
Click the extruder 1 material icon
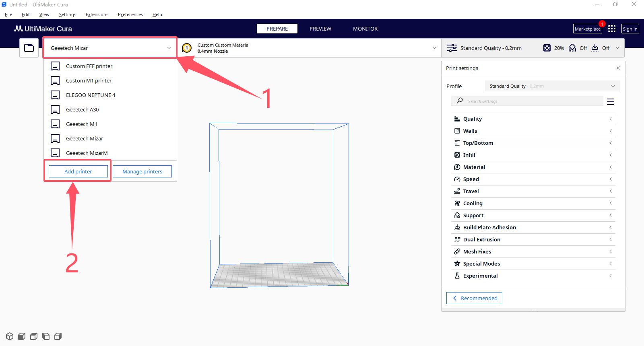[x=187, y=48]
